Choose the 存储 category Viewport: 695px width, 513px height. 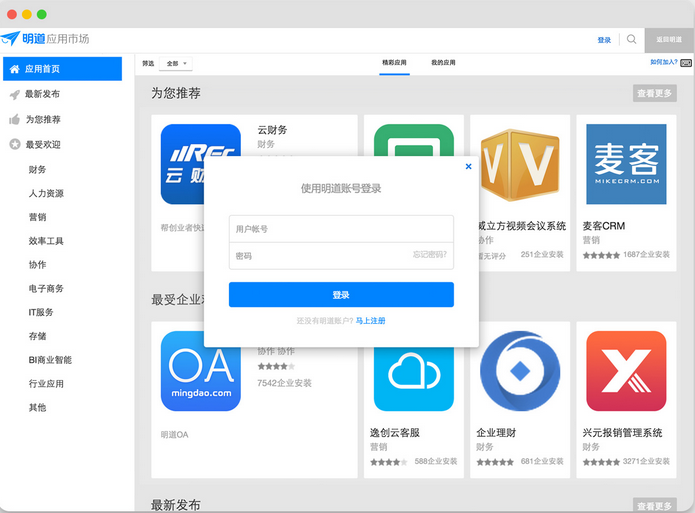click(x=37, y=336)
